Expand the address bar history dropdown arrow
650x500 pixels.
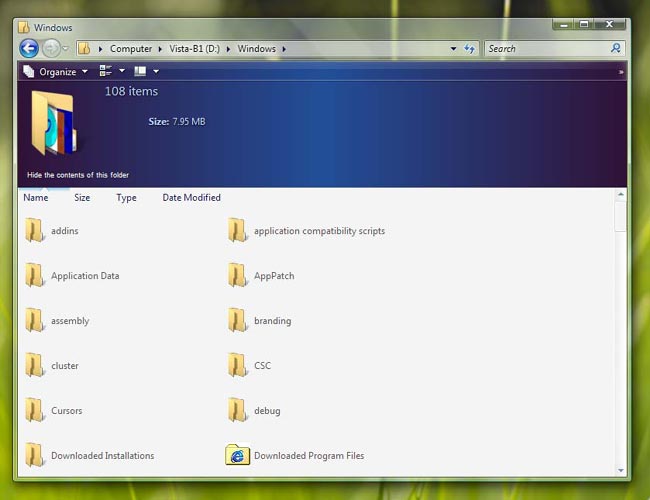pos(453,48)
